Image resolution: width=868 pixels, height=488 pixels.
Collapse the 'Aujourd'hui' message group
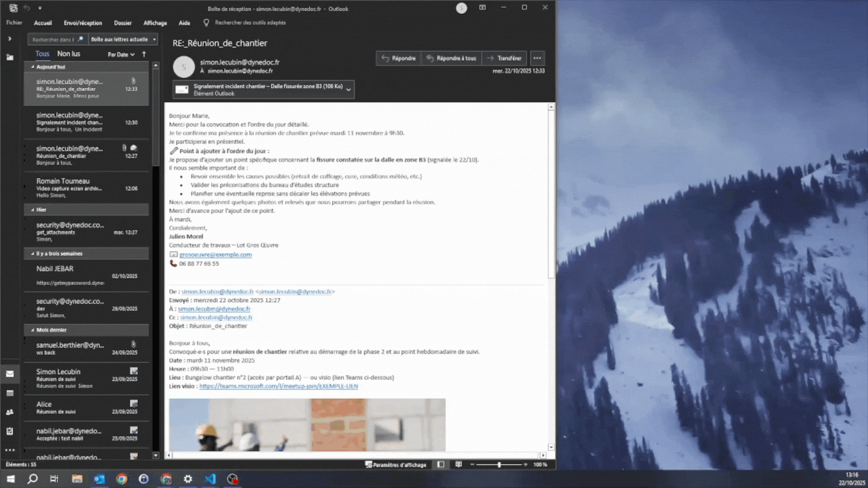[x=32, y=67]
